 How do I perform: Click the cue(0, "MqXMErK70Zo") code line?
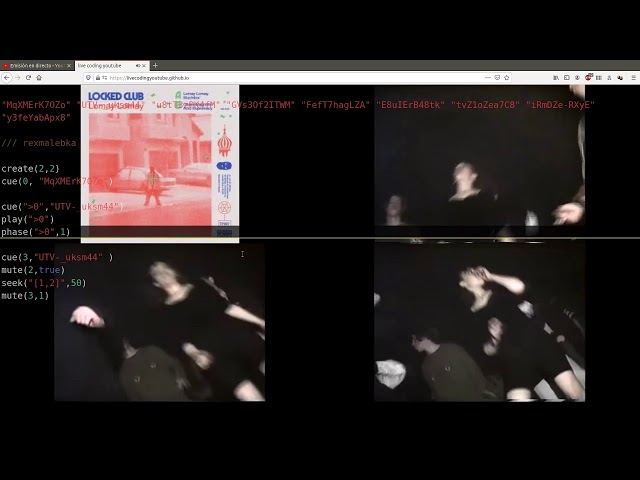click(x=57, y=181)
